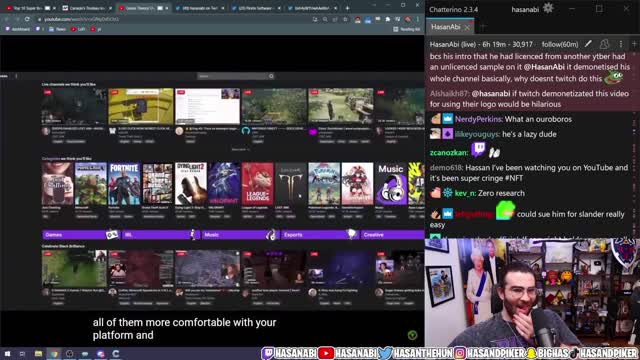
Task: Click crown badge next to NerdyPerkins
Action: click(448, 119)
